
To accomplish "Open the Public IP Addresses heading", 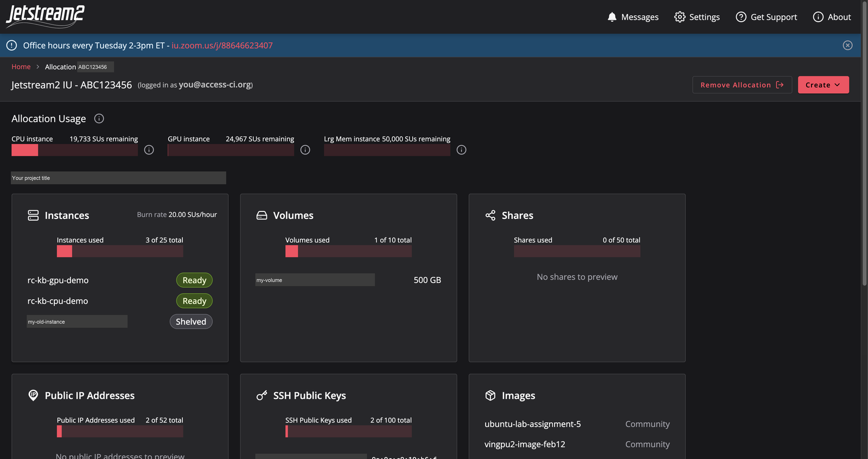I will tap(90, 396).
